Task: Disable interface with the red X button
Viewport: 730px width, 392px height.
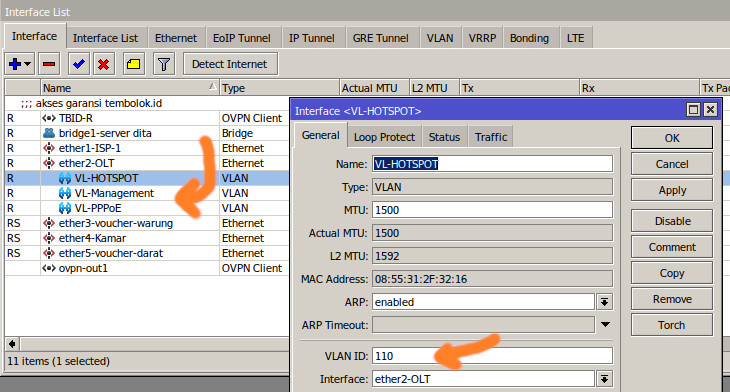Action: 104,64
